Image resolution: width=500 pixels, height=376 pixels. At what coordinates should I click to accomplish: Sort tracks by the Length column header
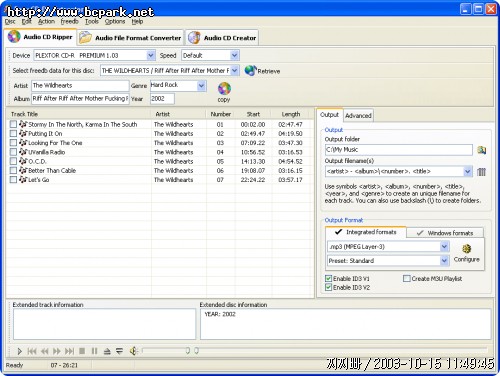click(291, 114)
